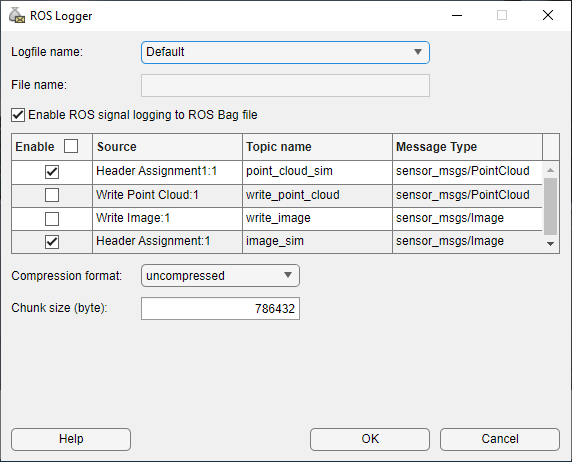Select the image_sim topic cell

(317, 242)
